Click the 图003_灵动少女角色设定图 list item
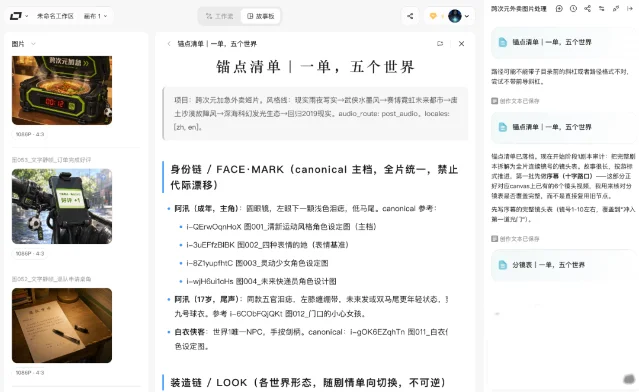Screen dimensions: 639x392 click(x=257, y=263)
